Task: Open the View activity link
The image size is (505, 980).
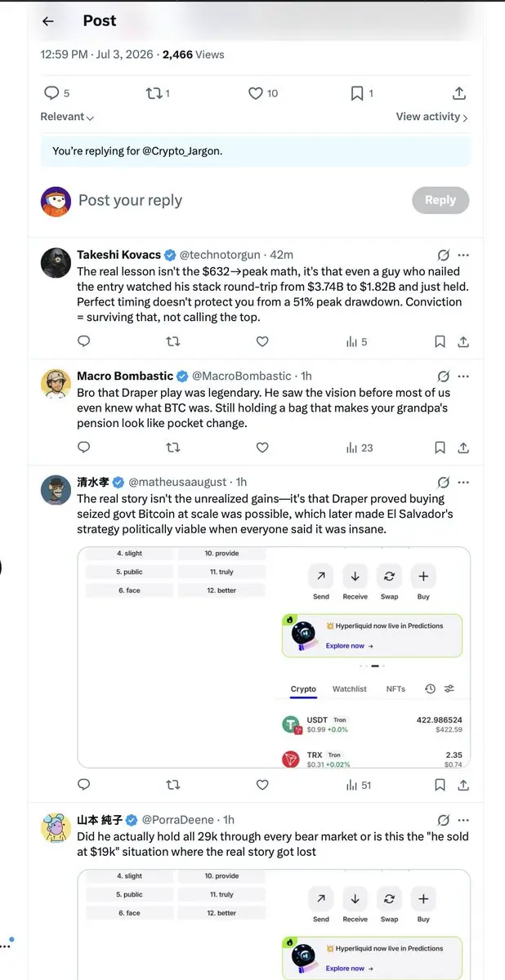Action: (x=432, y=117)
